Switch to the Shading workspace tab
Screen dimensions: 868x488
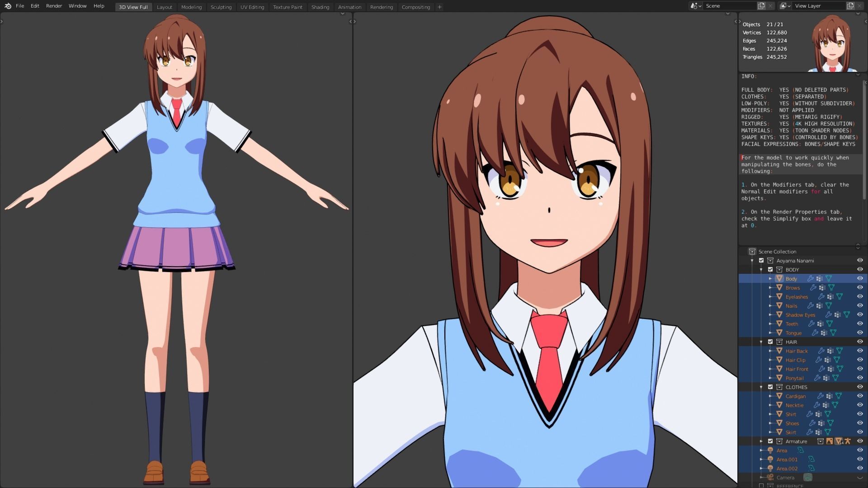coord(320,7)
